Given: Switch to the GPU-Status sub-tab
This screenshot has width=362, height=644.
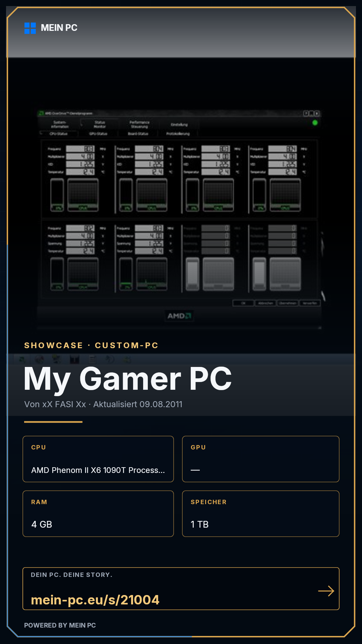Looking at the screenshot, I should point(98,133).
